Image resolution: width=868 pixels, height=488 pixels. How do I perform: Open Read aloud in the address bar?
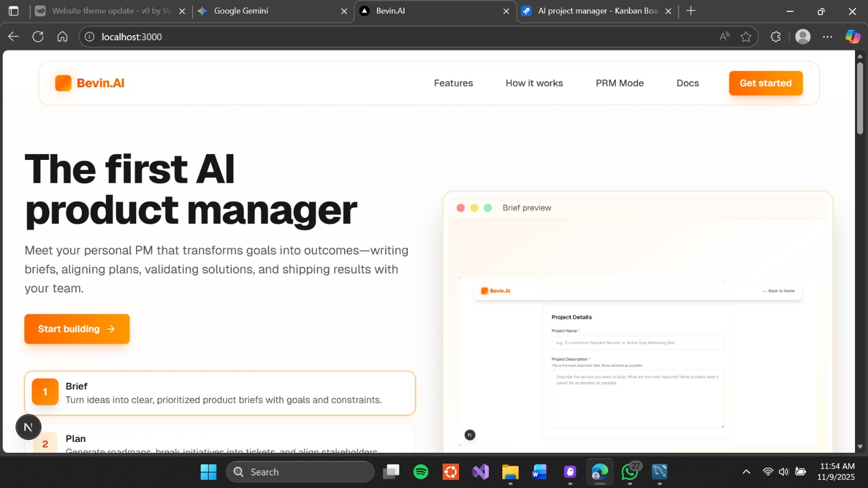tap(724, 37)
